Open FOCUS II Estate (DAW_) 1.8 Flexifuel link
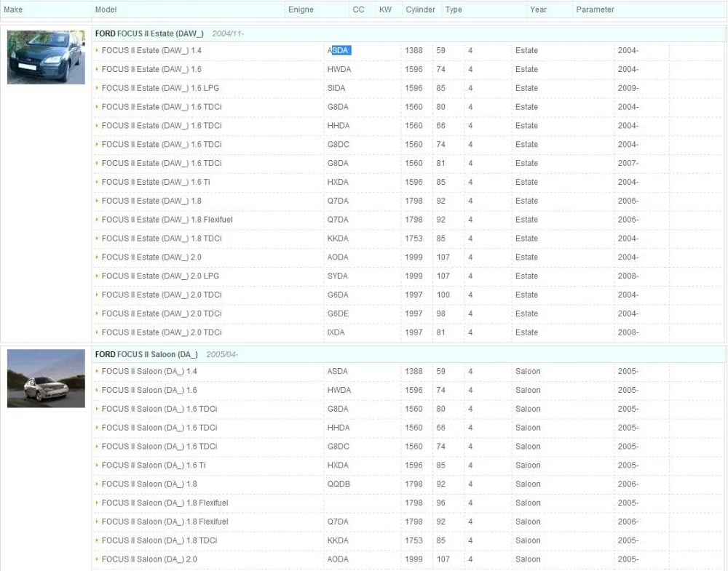Image resolution: width=728 pixels, height=571 pixels. (167, 220)
